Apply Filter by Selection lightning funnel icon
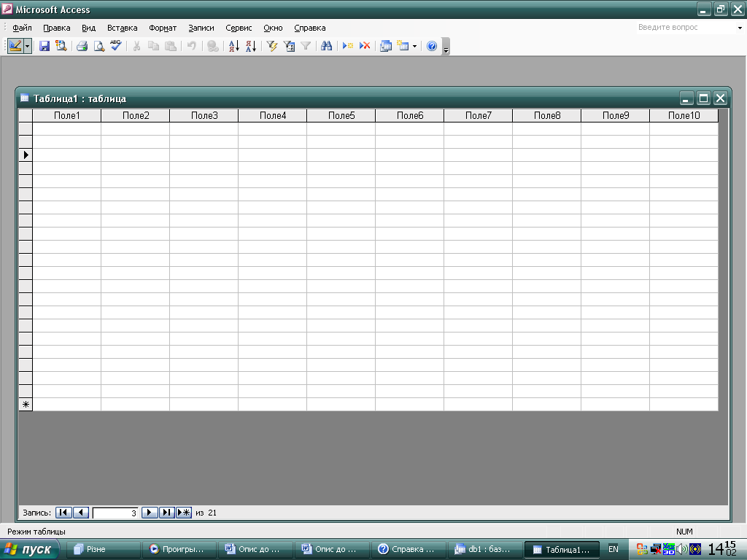The width and height of the screenshot is (747, 560). click(x=272, y=46)
